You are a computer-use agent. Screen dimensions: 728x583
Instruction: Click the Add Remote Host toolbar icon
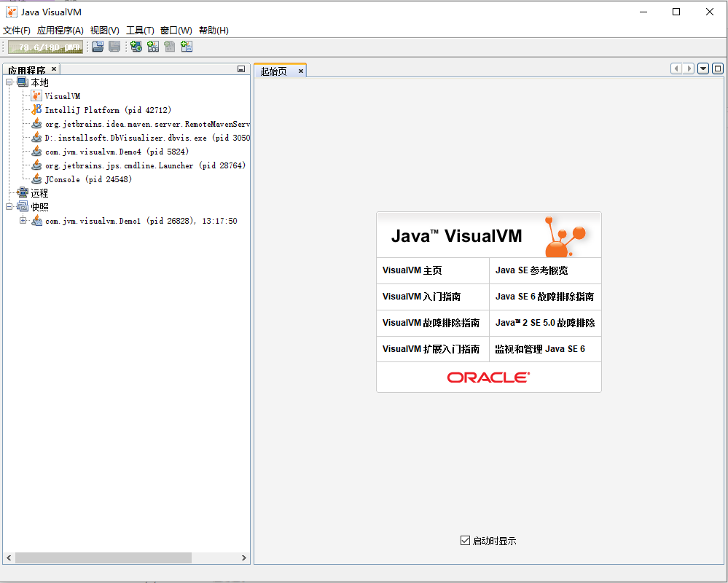pos(136,47)
